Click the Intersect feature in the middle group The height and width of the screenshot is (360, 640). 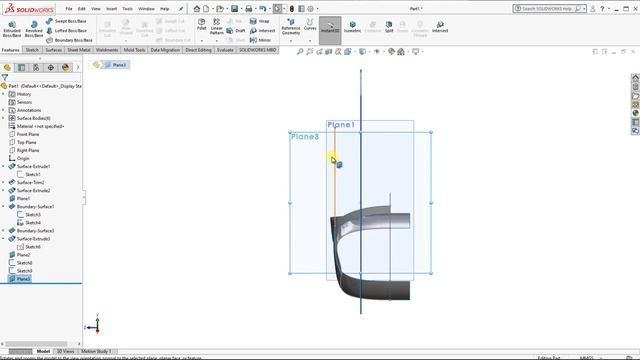click(262, 31)
